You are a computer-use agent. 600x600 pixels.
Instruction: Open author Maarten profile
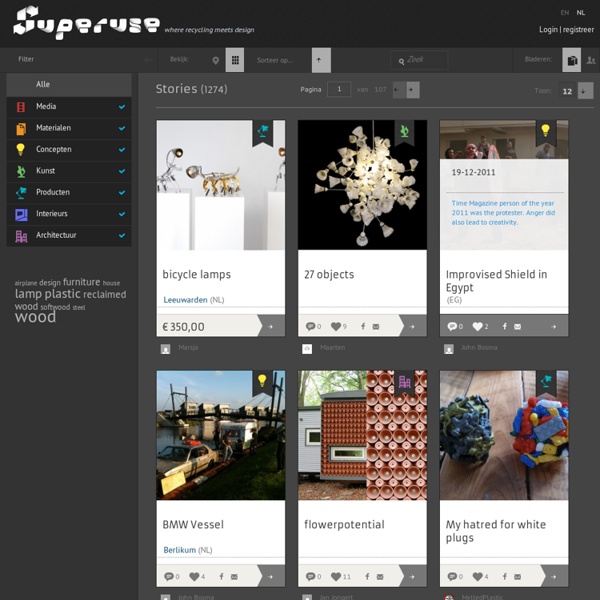[332, 347]
